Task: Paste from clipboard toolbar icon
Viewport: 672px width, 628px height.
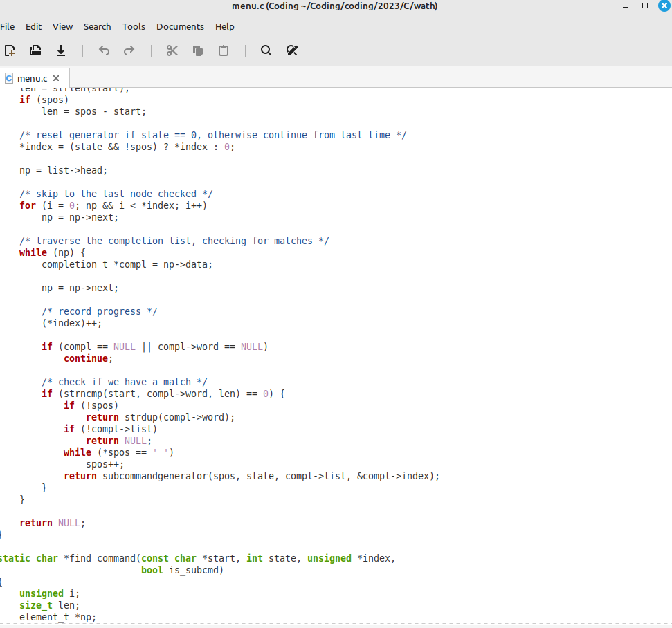Action: [x=224, y=50]
